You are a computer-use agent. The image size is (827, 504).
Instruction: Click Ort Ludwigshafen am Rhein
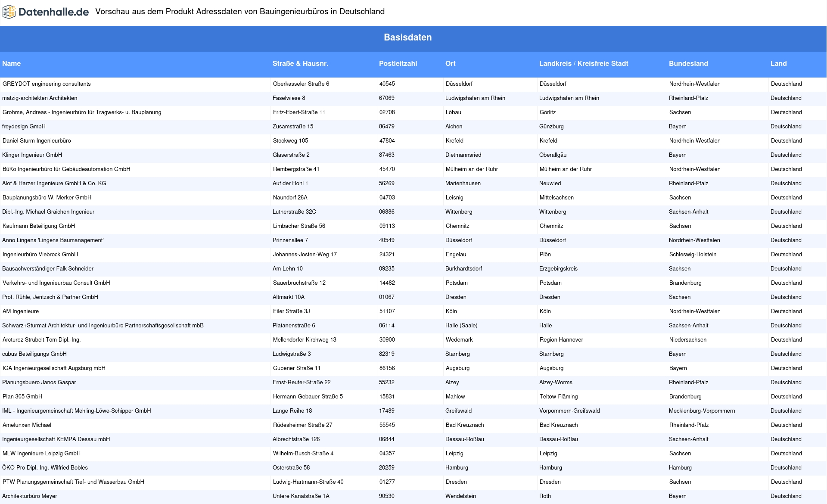point(475,98)
